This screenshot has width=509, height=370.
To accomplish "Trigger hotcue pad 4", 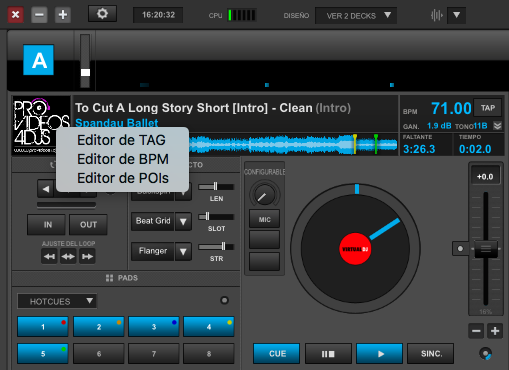I will [x=209, y=327].
